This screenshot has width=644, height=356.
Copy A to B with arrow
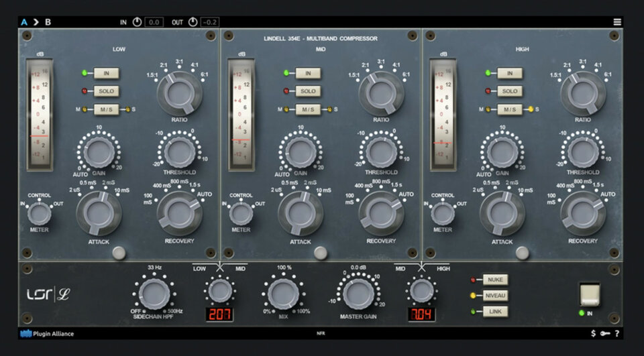click(36, 22)
